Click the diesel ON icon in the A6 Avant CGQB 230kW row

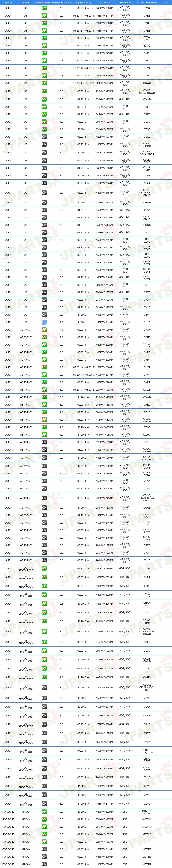coord(44,508)
